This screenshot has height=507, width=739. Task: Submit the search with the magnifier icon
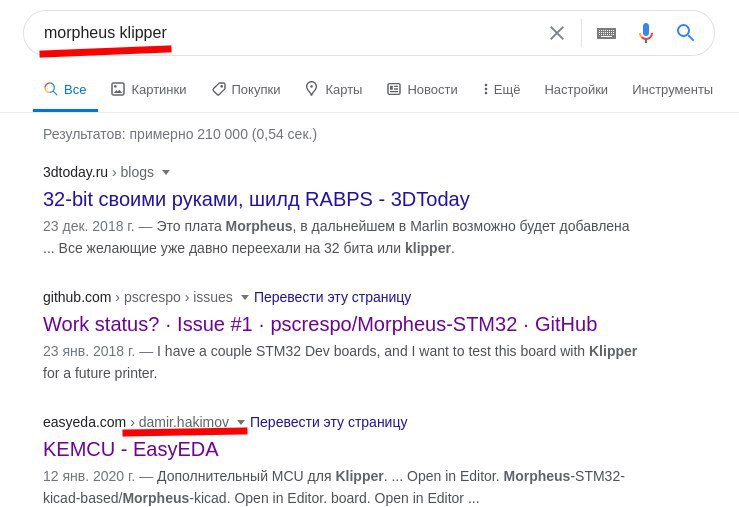(685, 33)
